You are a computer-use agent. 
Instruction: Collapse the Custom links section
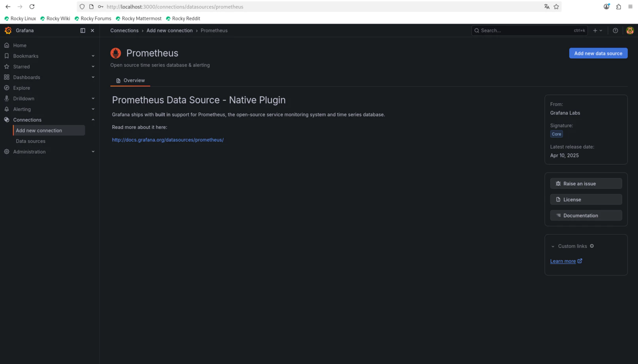tap(553, 246)
